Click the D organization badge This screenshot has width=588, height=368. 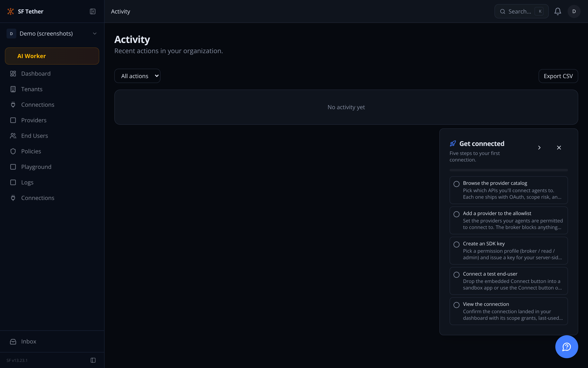[11, 34]
